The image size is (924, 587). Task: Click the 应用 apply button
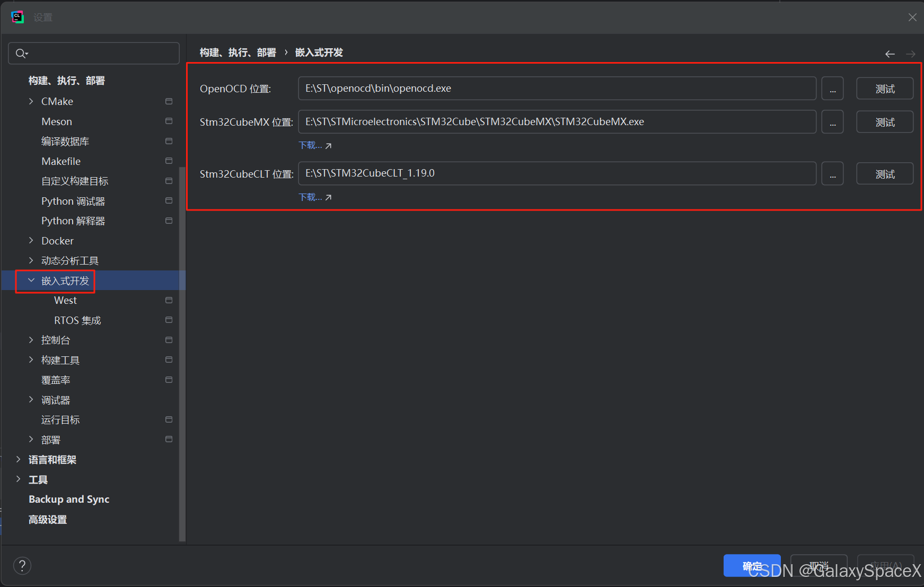tap(885, 566)
